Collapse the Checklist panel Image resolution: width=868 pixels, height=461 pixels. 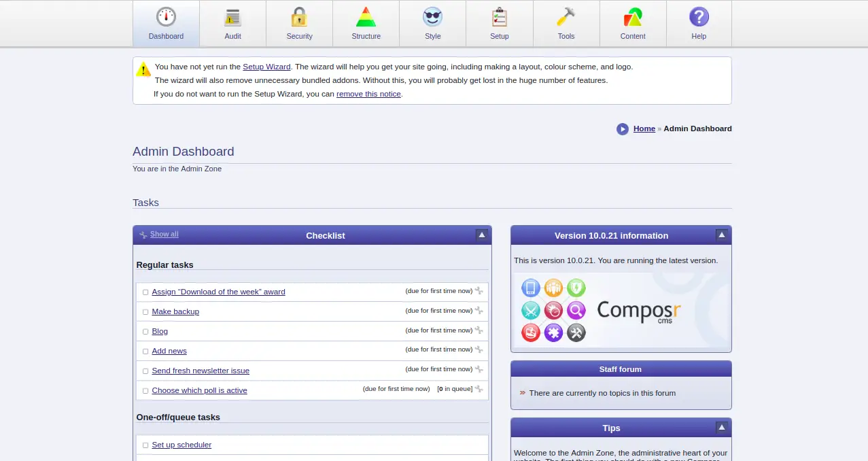tap(482, 235)
